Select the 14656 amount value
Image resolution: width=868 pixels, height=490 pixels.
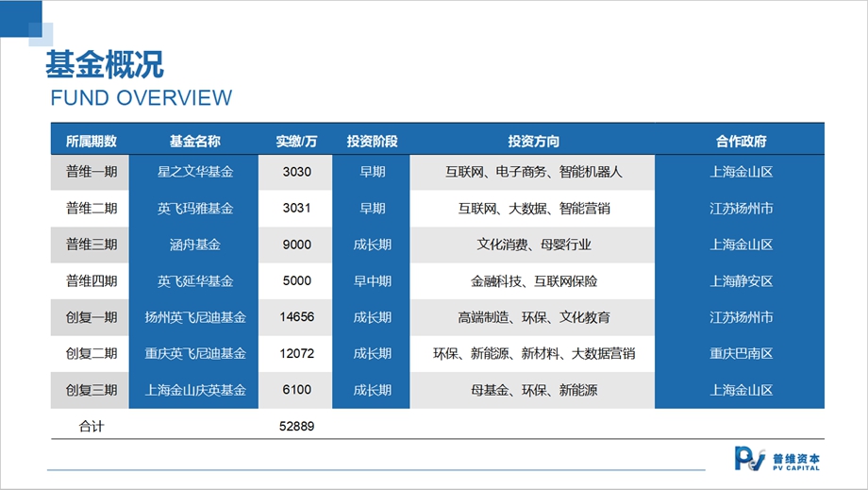pyautogui.click(x=296, y=316)
